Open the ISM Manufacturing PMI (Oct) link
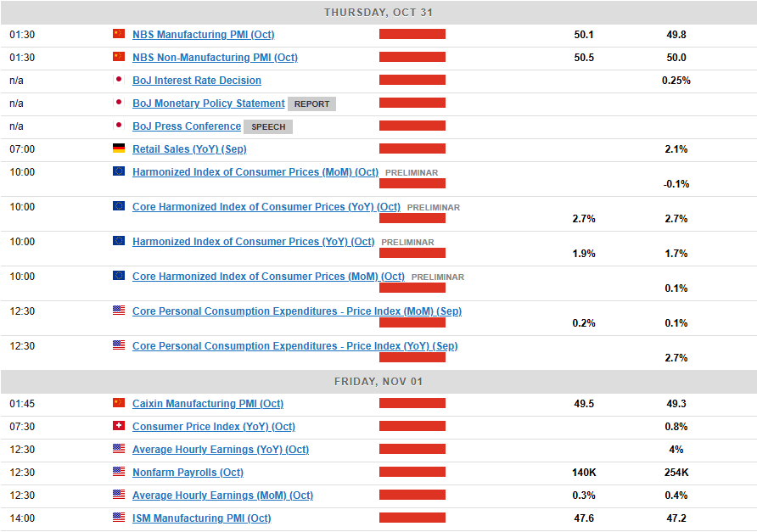 (202, 518)
